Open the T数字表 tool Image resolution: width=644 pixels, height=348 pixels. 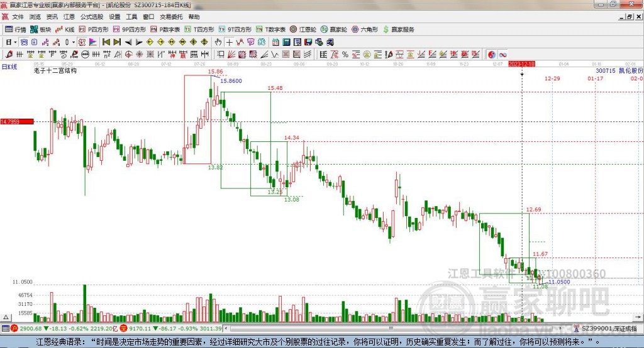(270, 30)
